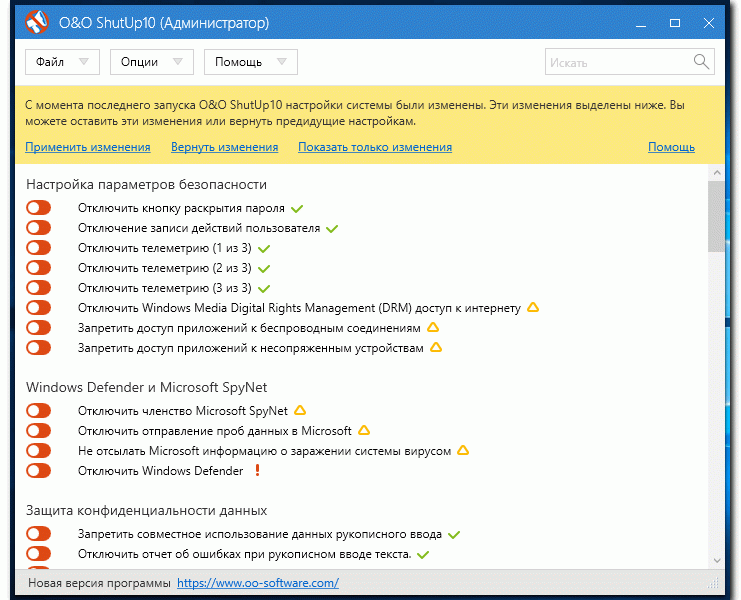741x600 pixels.
Task: Click setting text Отключить членство Microsoft SpyNet
Action: coord(183,411)
